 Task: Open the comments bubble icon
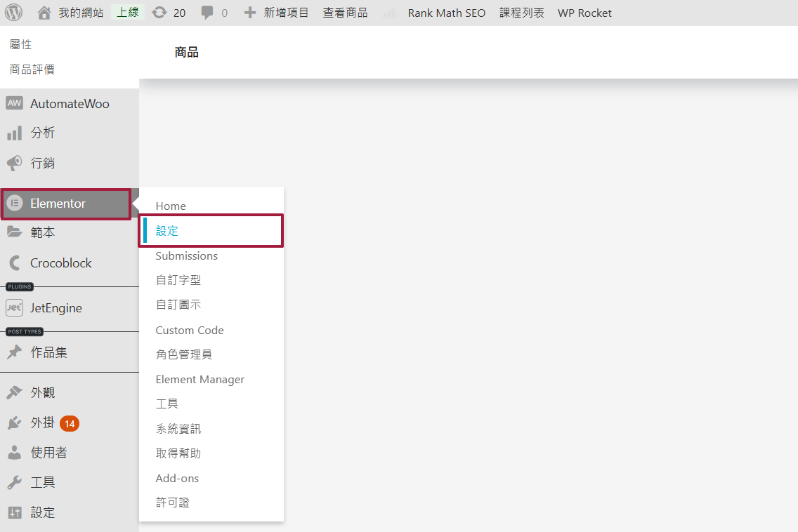tap(207, 13)
